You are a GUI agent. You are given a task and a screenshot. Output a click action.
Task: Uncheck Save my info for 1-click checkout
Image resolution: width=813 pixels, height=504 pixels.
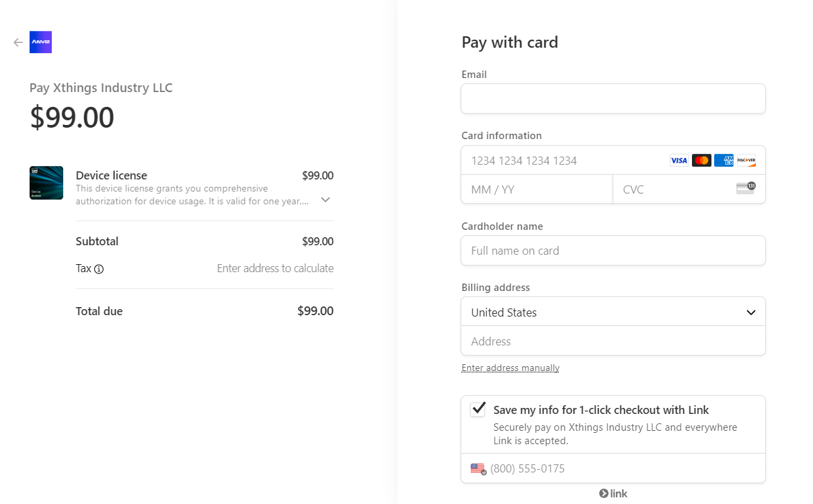478,409
